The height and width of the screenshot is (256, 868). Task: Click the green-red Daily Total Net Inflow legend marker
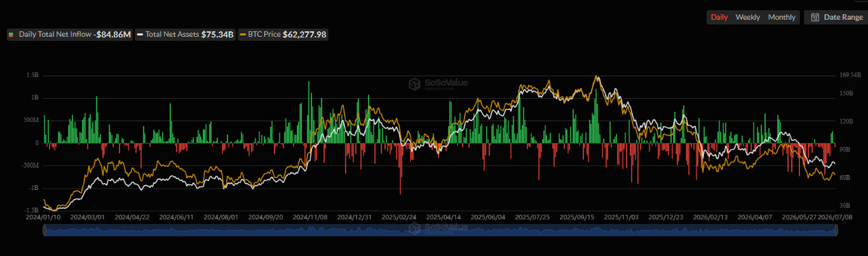11,34
